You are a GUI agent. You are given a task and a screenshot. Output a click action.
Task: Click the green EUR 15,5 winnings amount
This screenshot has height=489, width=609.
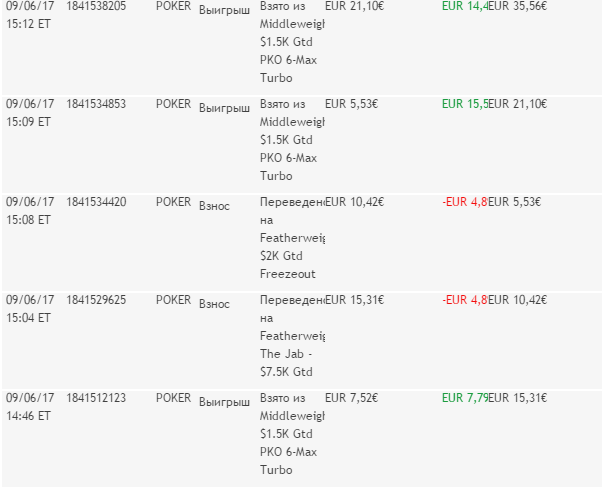point(464,103)
